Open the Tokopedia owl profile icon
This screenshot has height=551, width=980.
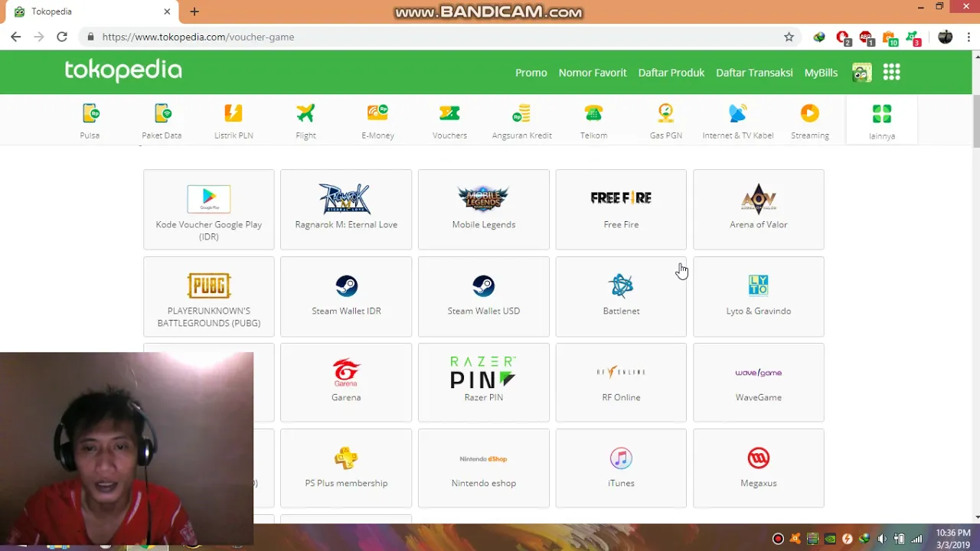(862, 72)
